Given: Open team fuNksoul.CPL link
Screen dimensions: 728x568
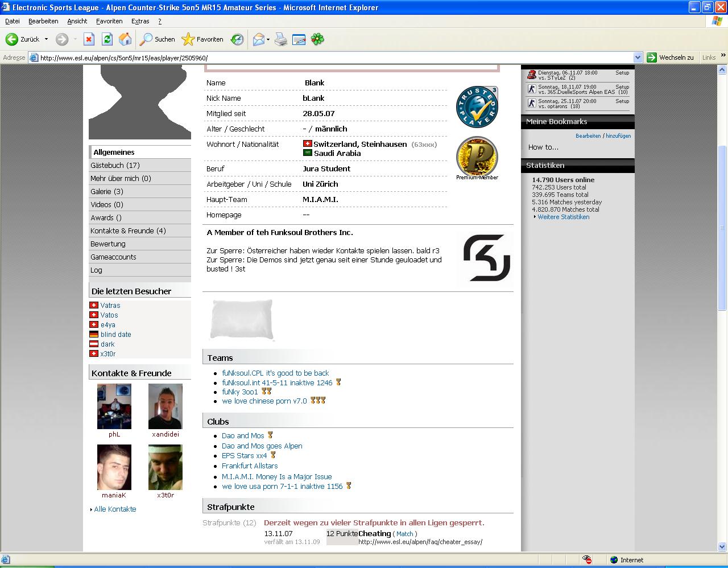Looking at the screenshot, I should [x=275, y=373].
